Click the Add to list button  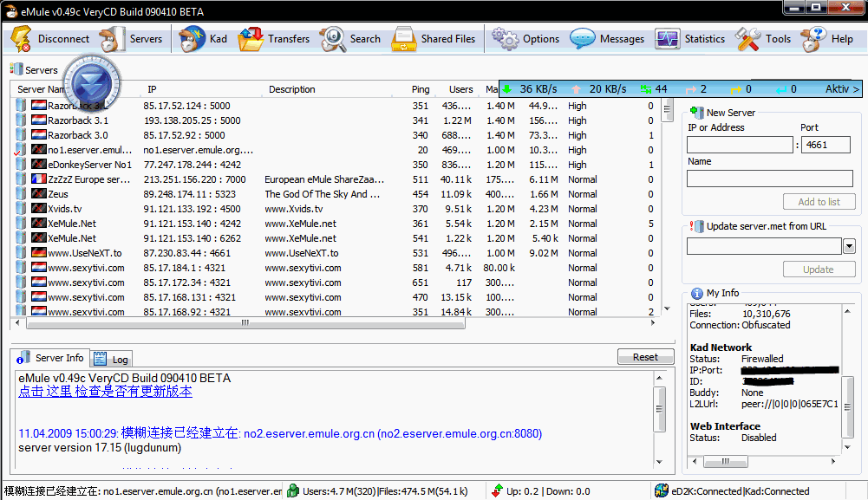[x=819, y=202]
